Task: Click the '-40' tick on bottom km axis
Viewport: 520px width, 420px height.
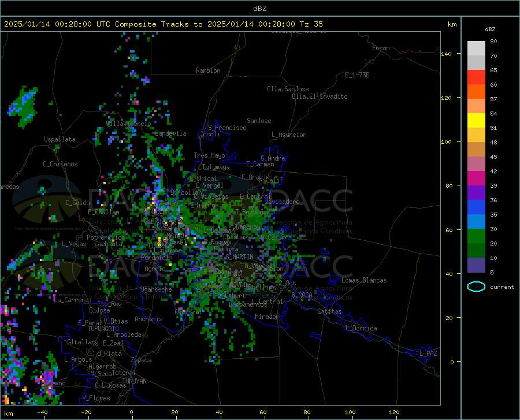Action: coord(42,412)
